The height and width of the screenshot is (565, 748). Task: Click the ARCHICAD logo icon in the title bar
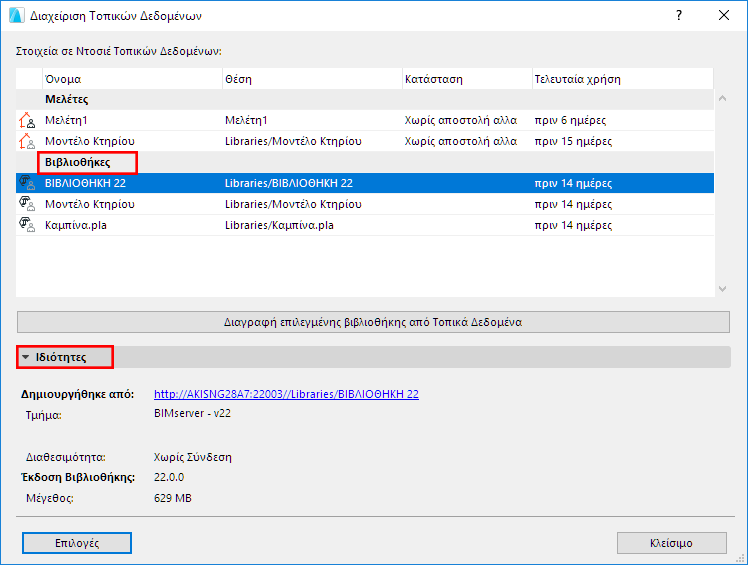[16, 15]
